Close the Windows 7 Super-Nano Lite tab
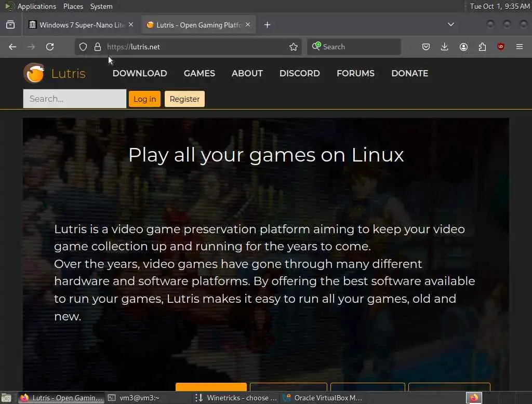This screenshot has width=532, height=404. point(131,24)
